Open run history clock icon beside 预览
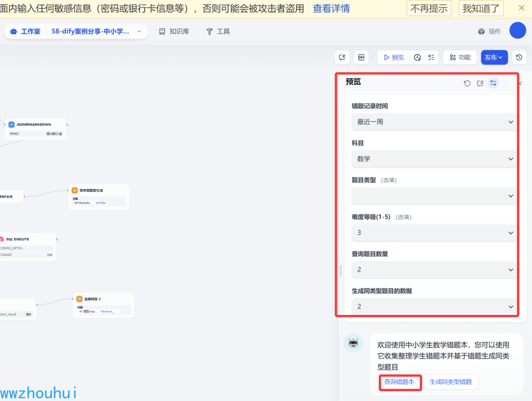 (417, 57)
